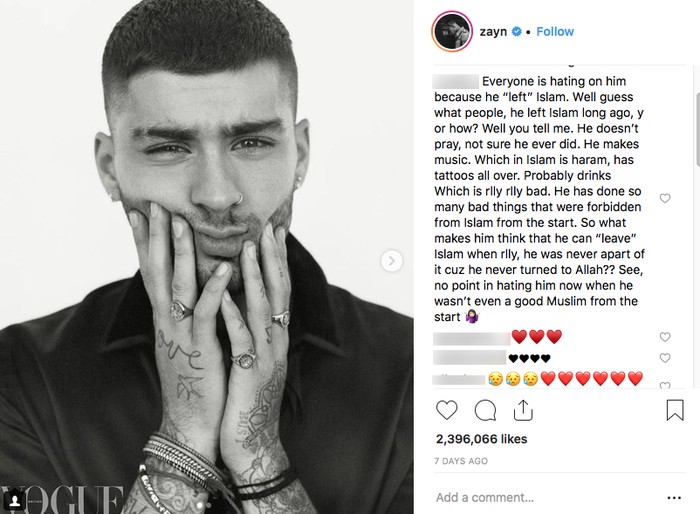The width and height of the screenshot is (700, 514).
Task: Share the post via share icon
Action: [523, 410]
